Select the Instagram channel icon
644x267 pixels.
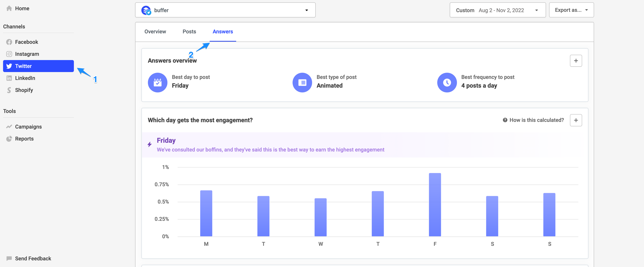9,54
